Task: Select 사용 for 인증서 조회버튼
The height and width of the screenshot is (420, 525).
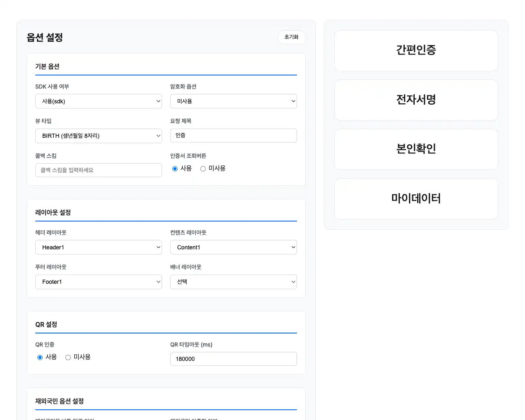Action: (175, 168)
